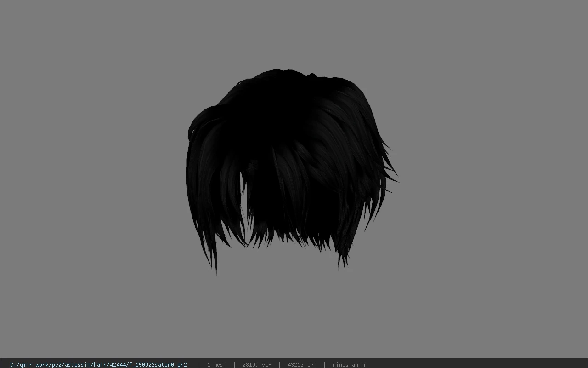Click the '43213 tri' triangle count

[x=302, y=365]
